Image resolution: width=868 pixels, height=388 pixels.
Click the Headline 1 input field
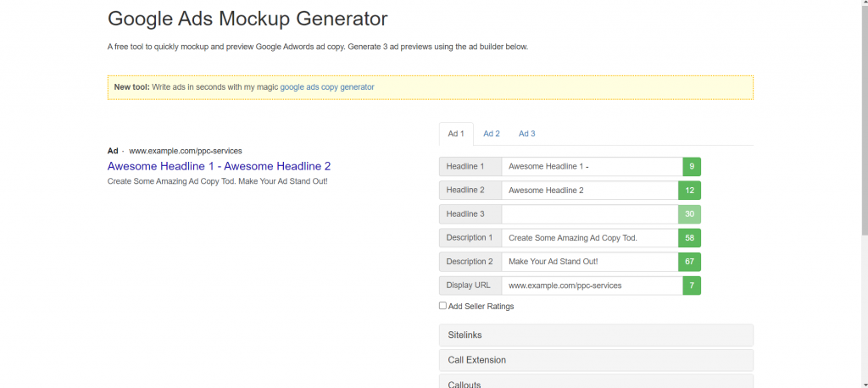click(593, 167)
